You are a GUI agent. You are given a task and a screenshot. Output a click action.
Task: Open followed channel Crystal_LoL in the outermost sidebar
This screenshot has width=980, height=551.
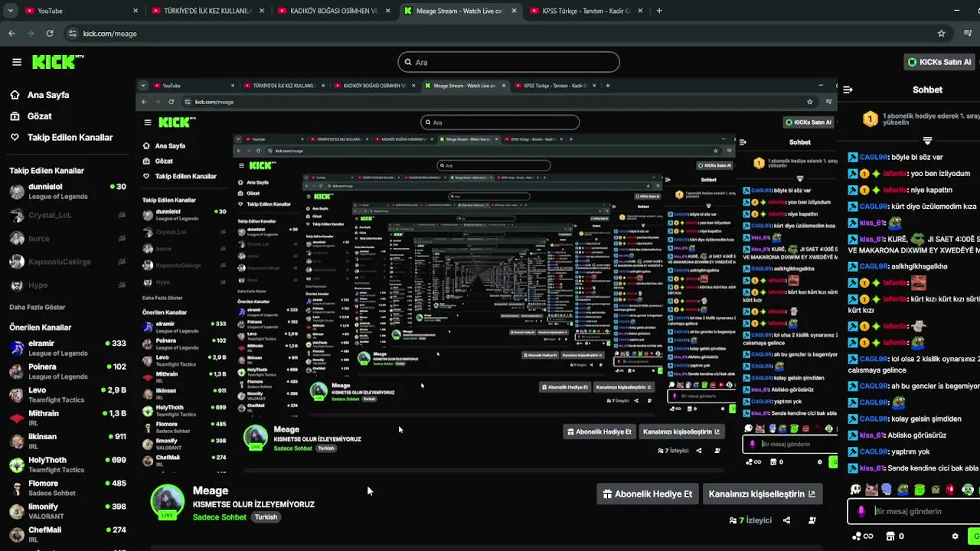[x=67, y=215]
